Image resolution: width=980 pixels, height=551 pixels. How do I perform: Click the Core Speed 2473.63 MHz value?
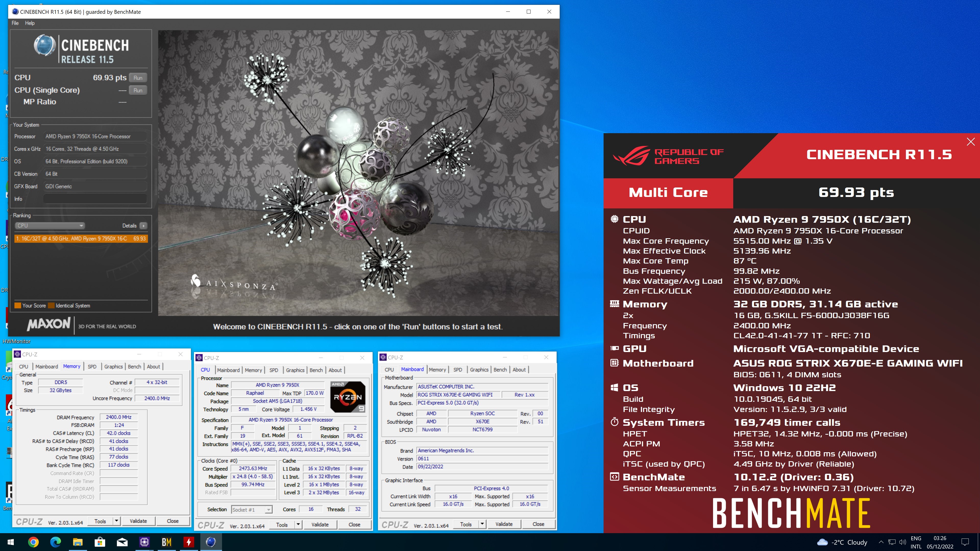(253, 469)
